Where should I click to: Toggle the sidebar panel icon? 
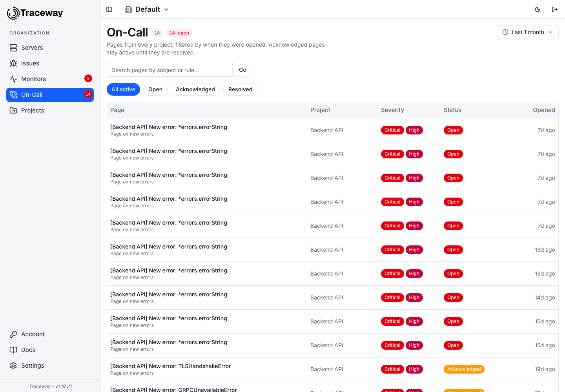coord(109,9)
